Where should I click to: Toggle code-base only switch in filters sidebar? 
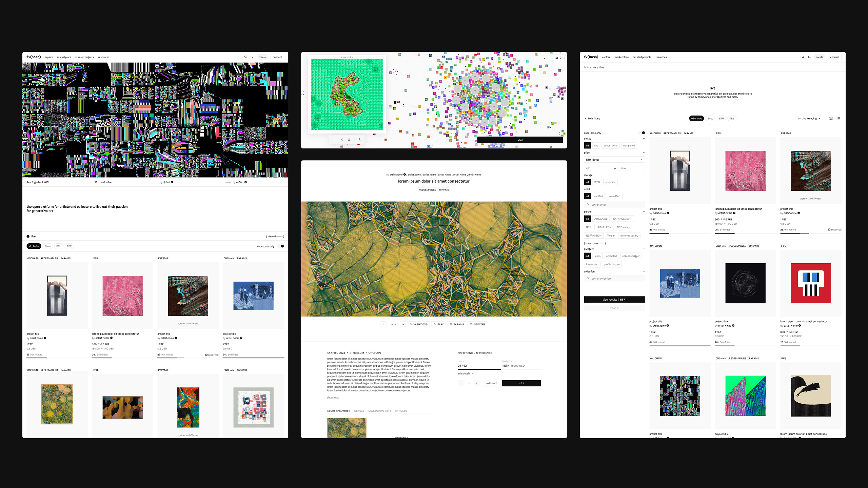642,133
